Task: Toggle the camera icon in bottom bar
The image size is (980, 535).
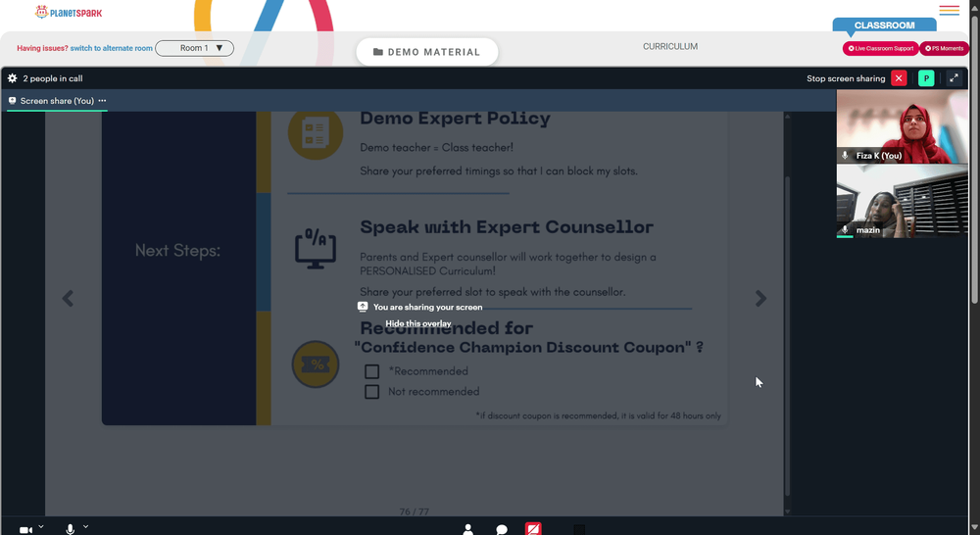Action: click(25, 529)
